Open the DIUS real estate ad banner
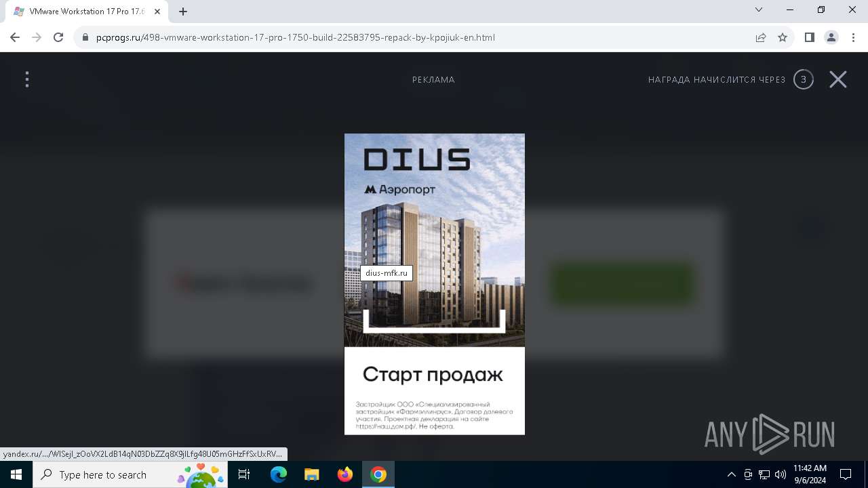 435,284
